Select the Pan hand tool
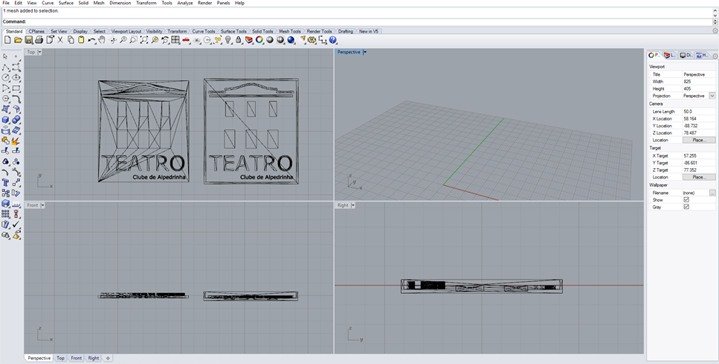 [x=101, y=40]
